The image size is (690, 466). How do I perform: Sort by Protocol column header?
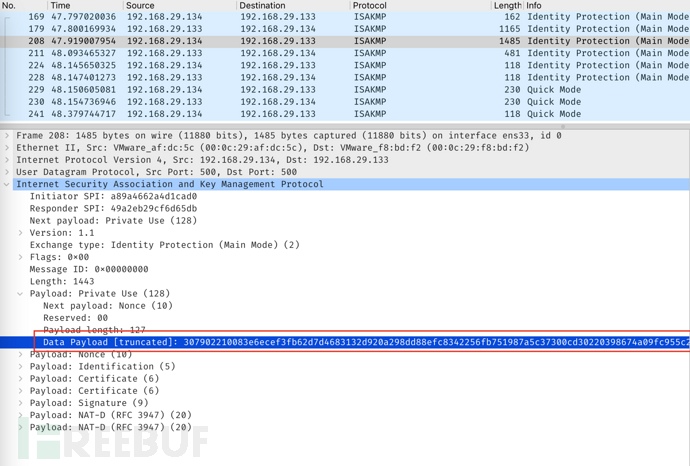(421, 6)
